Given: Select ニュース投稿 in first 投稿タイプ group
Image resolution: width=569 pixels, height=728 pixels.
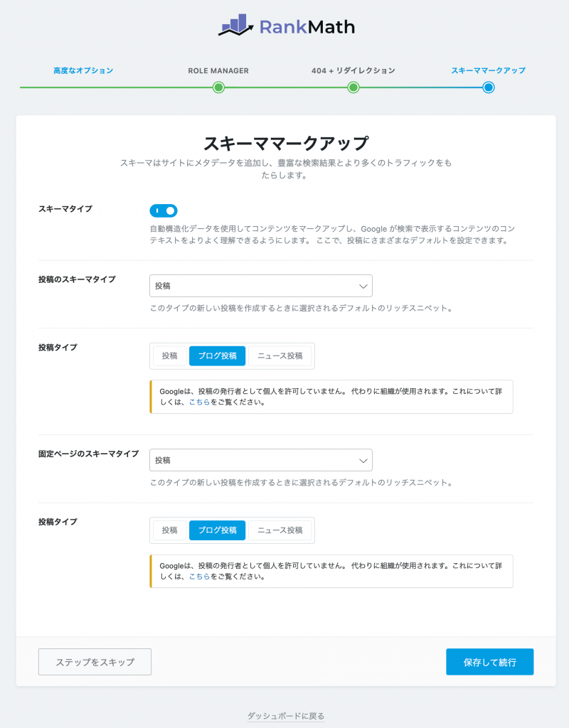Looking at the screenshot, I should (280, 356).
